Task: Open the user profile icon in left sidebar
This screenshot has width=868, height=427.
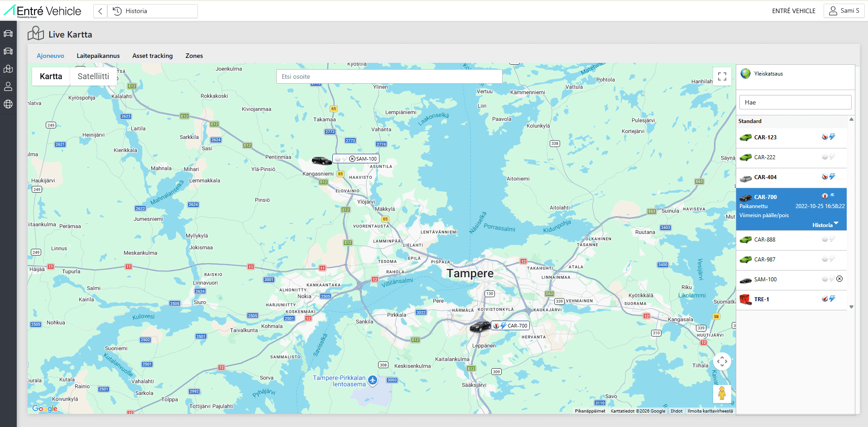Action: (8, 86)
